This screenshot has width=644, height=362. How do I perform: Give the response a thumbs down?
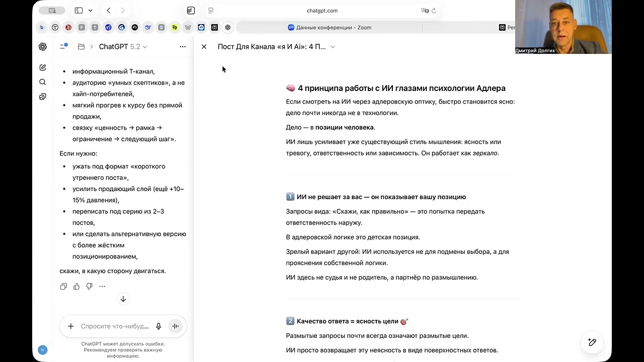tap(89, 287)
